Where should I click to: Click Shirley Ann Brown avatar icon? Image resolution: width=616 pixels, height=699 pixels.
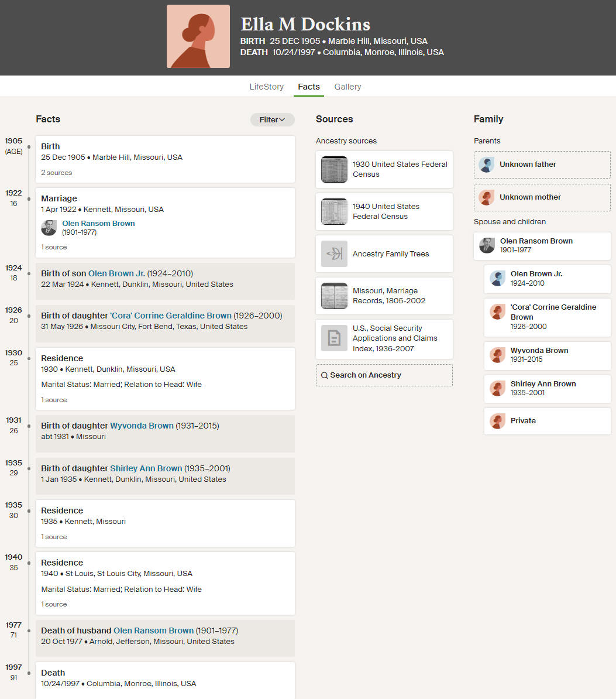click(x=497, y=388)
